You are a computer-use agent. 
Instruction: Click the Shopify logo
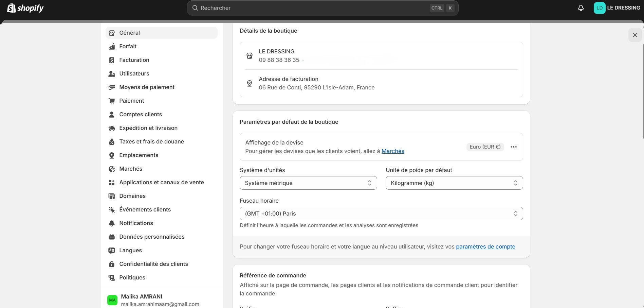click(25, 8)
